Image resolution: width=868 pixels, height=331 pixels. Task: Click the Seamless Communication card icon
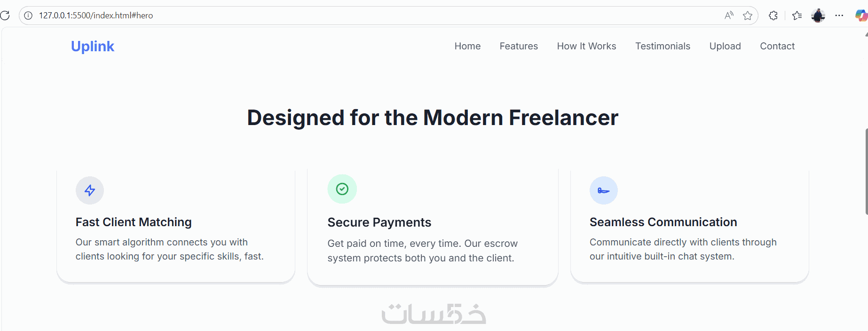coord(604,190)
